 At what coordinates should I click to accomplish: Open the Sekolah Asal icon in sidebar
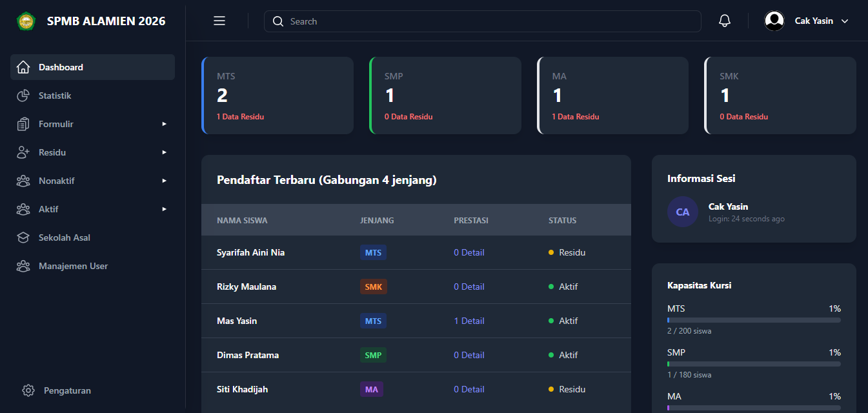point(23,237)
